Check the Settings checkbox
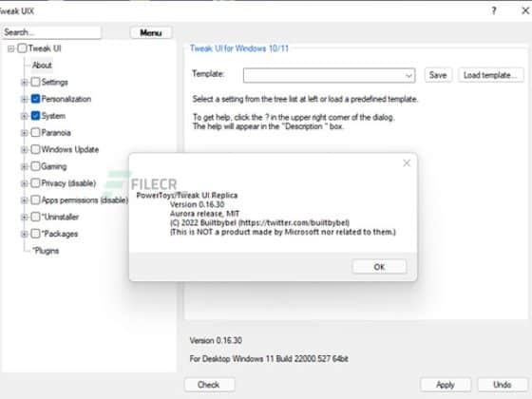 click(35, 82)
